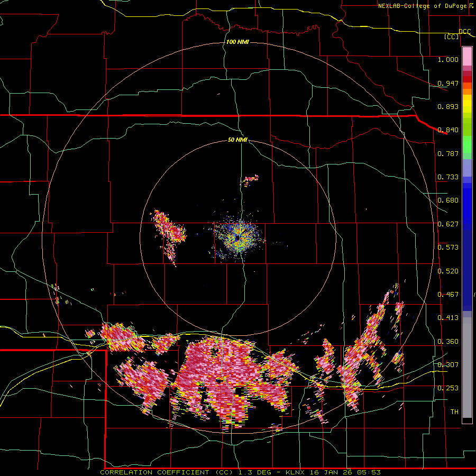Click the TH label on the color scale
Image resolution: width=476 pixels, height=476 pixels.
coord(454,412)
